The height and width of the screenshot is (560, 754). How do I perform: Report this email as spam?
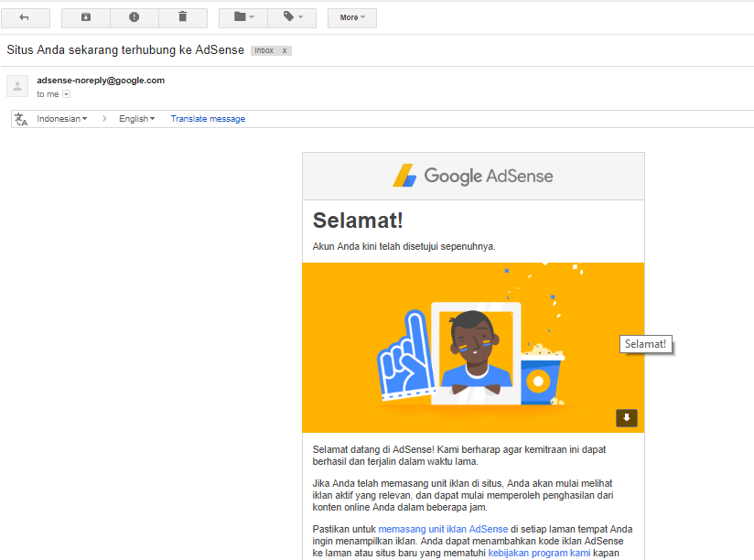[135, 17]
